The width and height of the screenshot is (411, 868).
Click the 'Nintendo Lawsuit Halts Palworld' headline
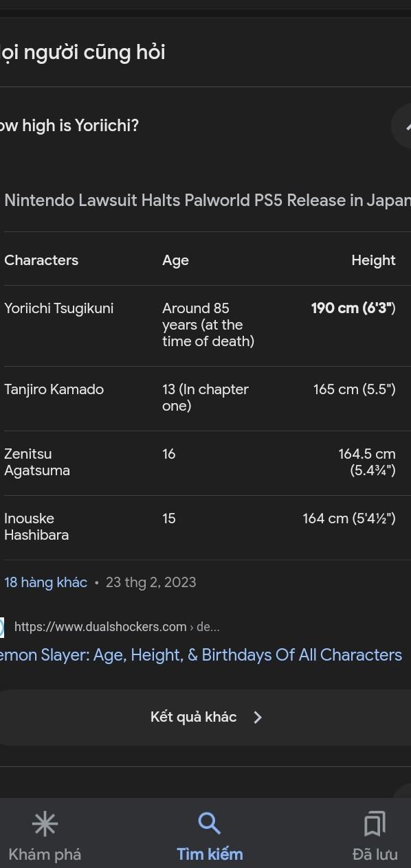click(x=208, y=201)
